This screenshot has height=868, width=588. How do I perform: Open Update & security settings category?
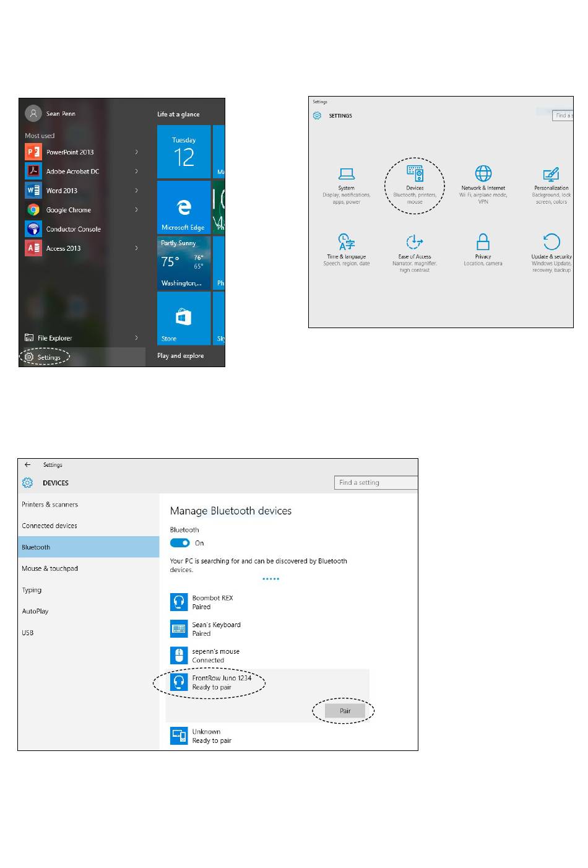pos(551,253)
